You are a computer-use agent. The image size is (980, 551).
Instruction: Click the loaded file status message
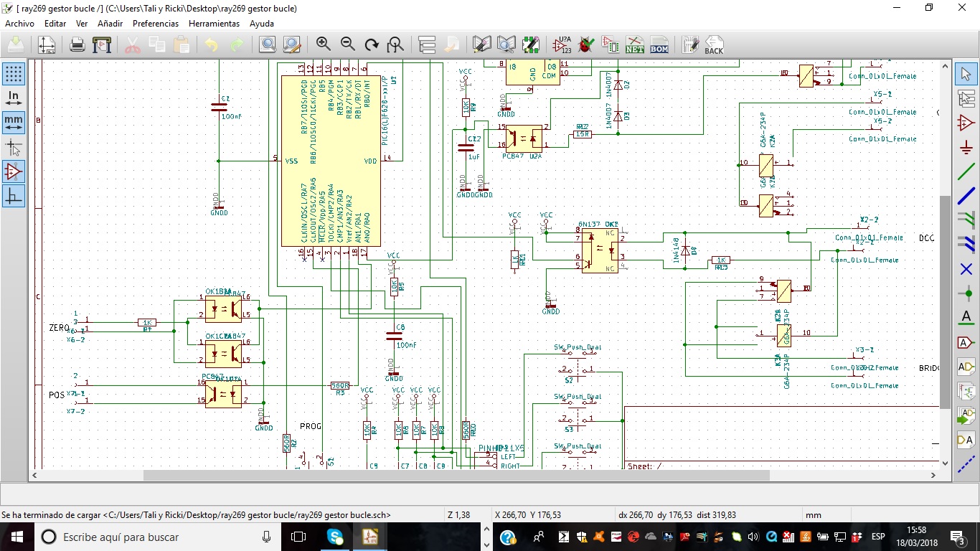point(196,515)
